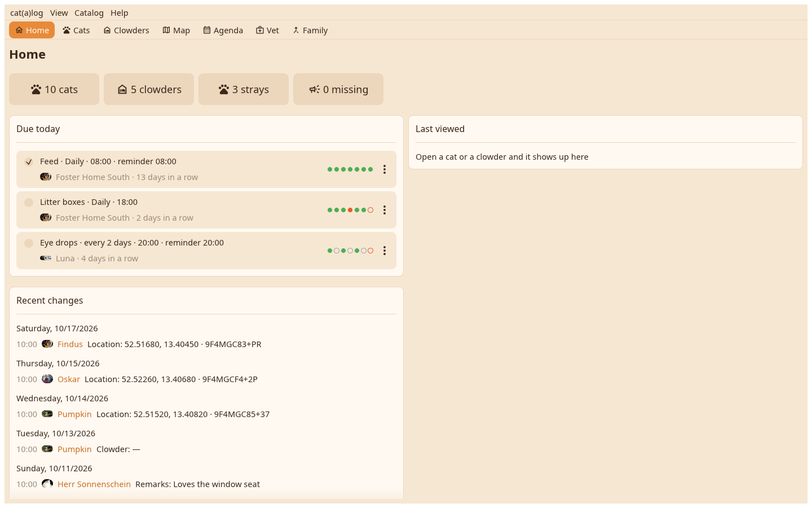
Task: Uncheck the completed Feed task
Action: [29, 162]
